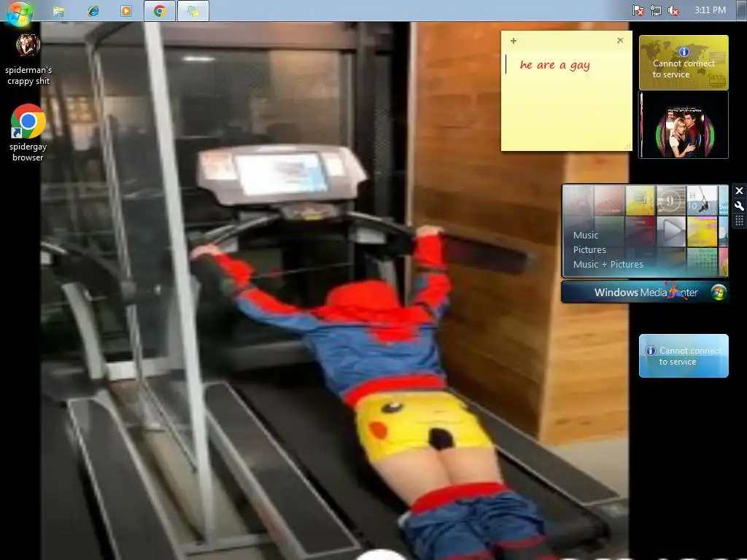747x560 pixels.
Task: Add a new sticky note with plus
Action: 513,41
